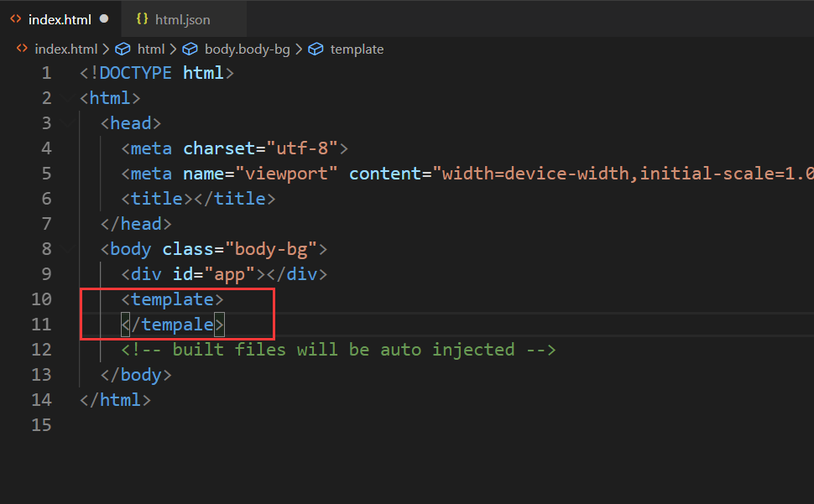Click the name="viewport" attribute

click(261, 174)
